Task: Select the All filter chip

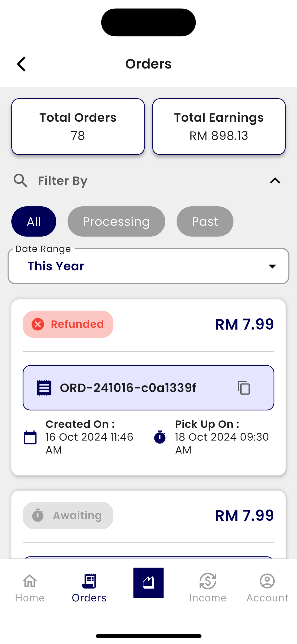Action: [x=34, y=222]
